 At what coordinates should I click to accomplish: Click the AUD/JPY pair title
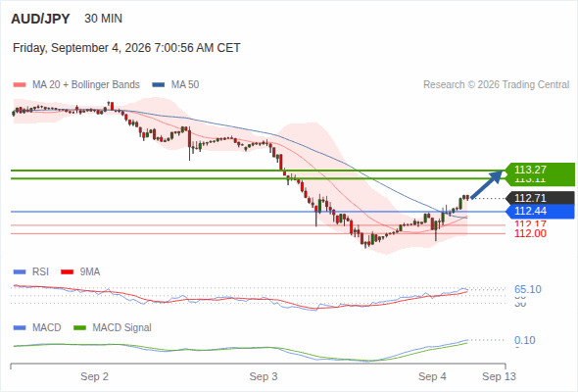[40, 19]
